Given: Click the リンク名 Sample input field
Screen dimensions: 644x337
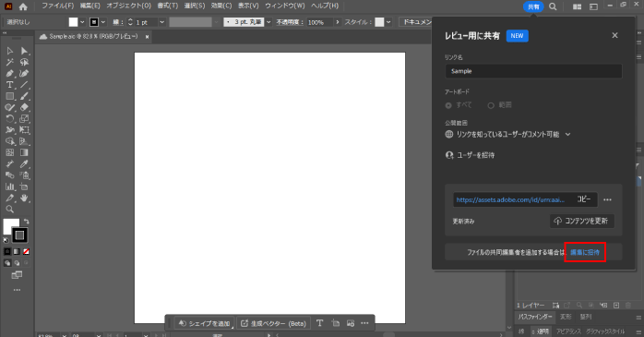Looking at the screenshot, I should click(x=533, y=71).
